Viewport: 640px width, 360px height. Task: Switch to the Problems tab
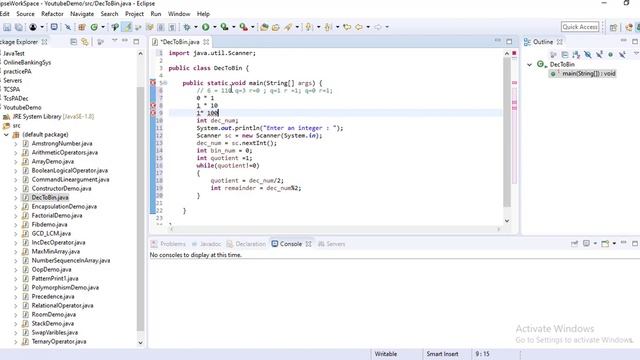point(168,244)
